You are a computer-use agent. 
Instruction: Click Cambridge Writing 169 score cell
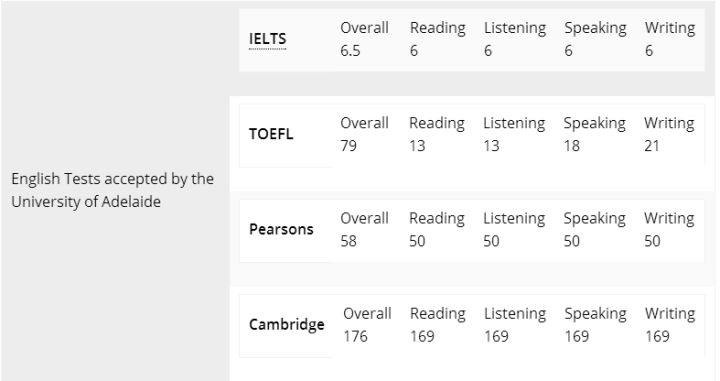click(670, 325)
